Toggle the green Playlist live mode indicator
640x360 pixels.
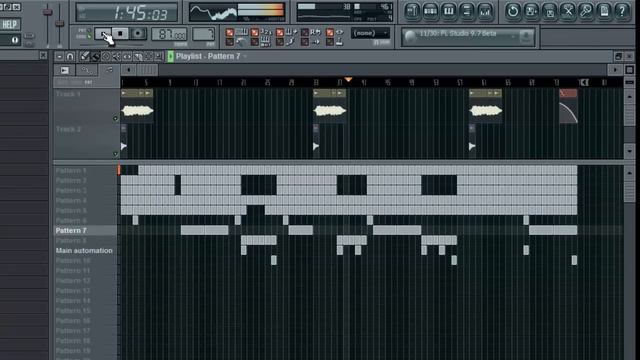pos(171,56)
